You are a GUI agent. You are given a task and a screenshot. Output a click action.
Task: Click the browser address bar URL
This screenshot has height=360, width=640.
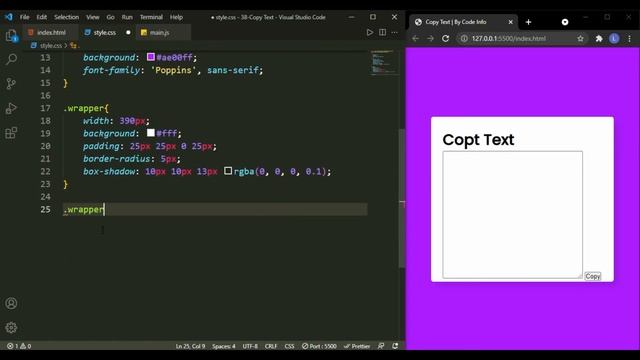pyautogui.click(x=509, y=38)
